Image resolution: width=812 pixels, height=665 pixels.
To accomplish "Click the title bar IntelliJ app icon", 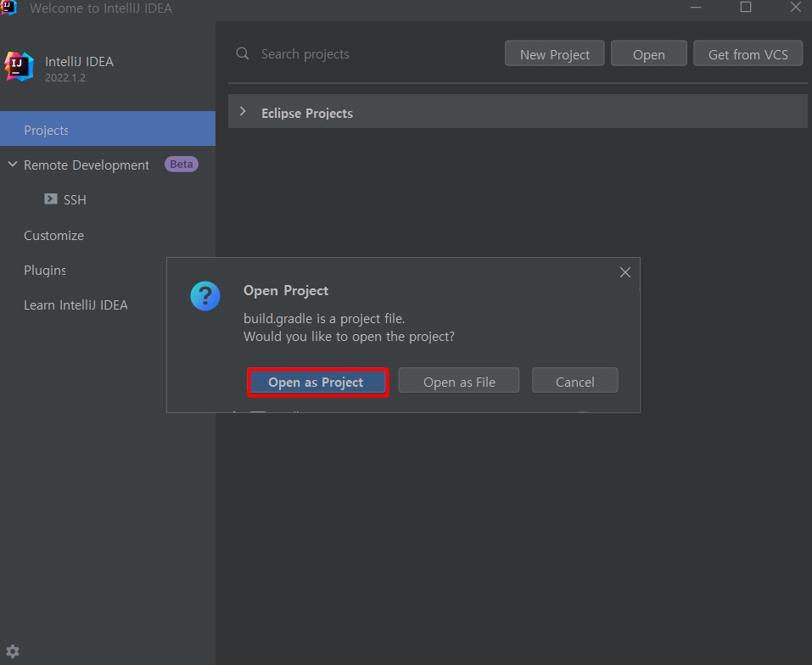I will (x=8, y=8).
